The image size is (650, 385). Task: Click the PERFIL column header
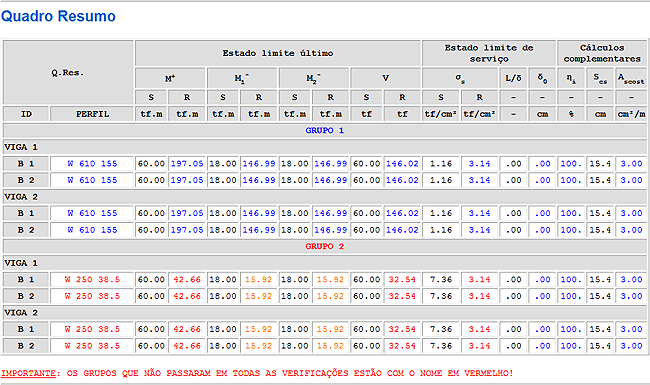(92, 114)
